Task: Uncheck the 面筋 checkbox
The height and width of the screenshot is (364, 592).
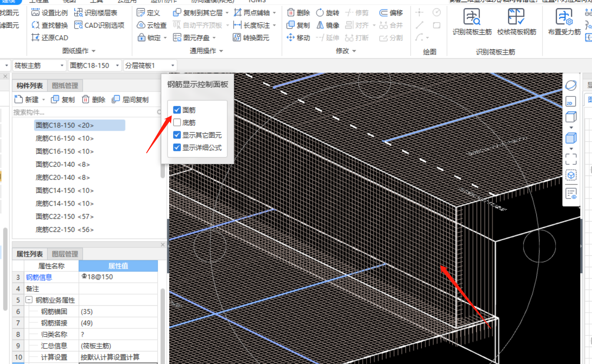Action: (177, 110)
